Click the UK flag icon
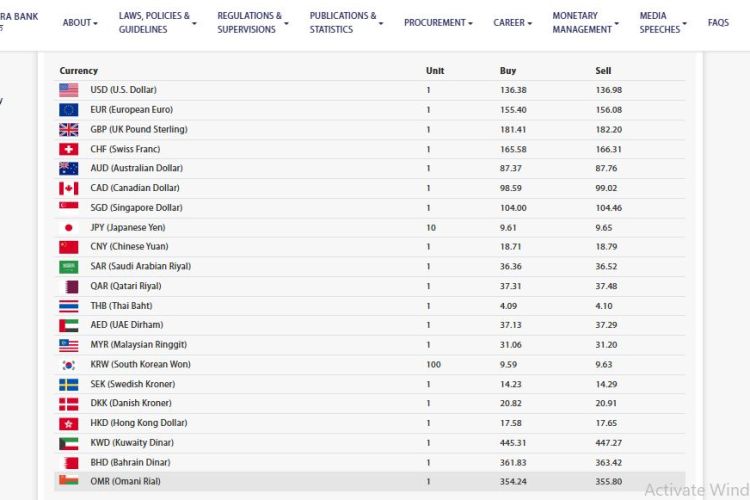The height and width of the screenshot is (500, 750). 68,130
